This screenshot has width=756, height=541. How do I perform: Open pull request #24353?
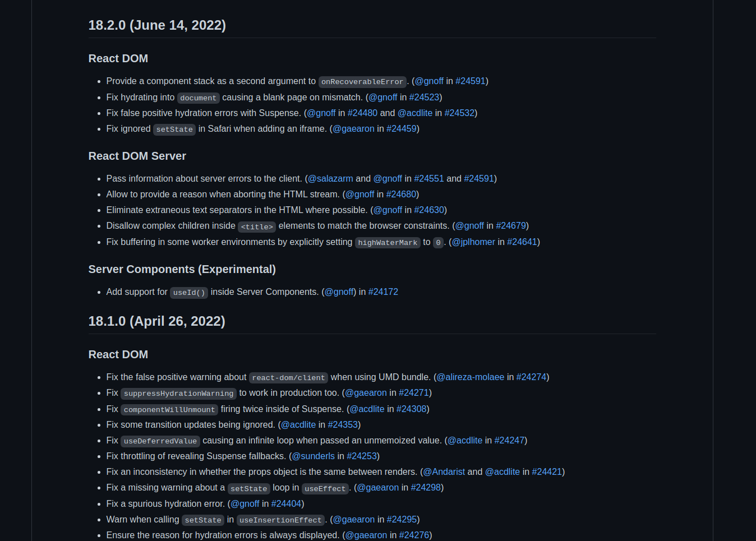[343, 424]
